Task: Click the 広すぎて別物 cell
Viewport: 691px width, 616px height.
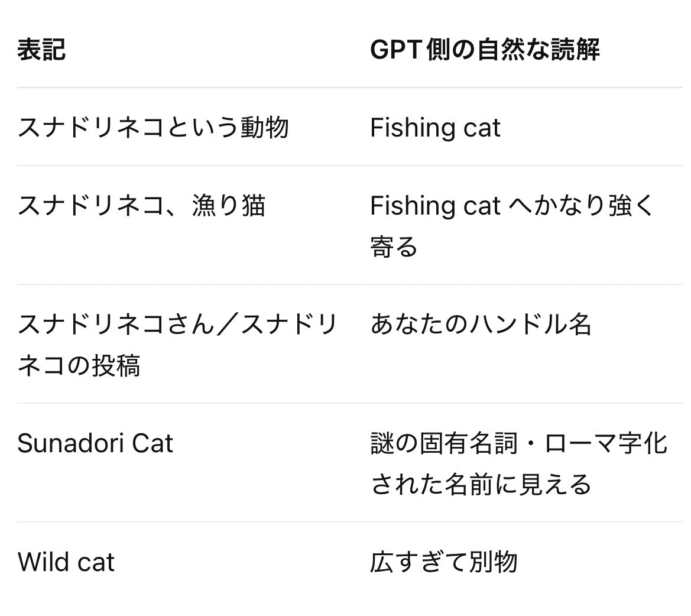Action: (x=444, y=562)
